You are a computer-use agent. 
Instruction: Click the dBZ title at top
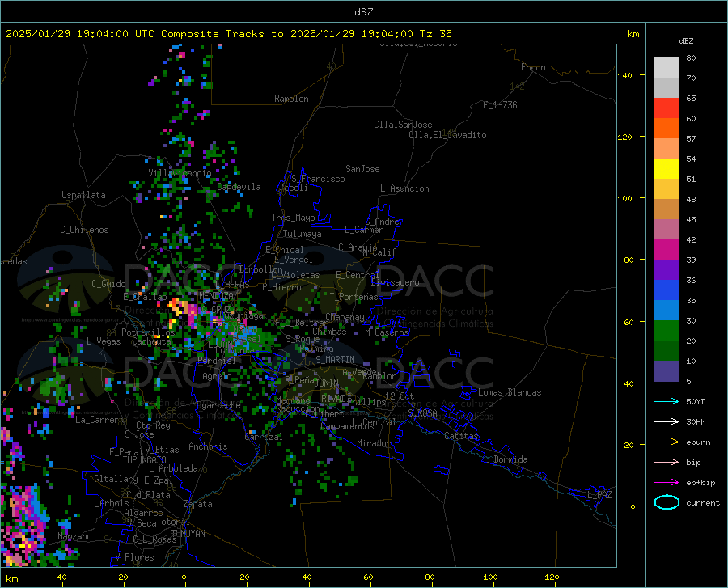[363, 12]
